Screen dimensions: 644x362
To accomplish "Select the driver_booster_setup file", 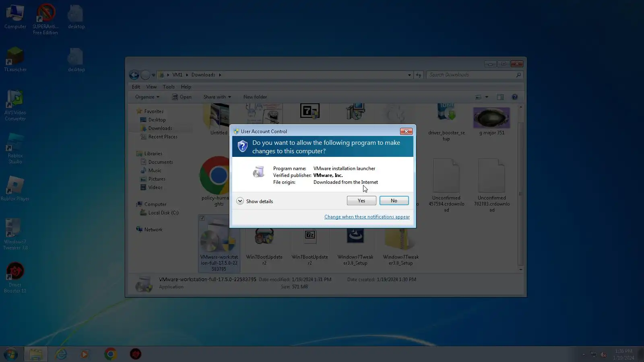I will coord(446,123).
